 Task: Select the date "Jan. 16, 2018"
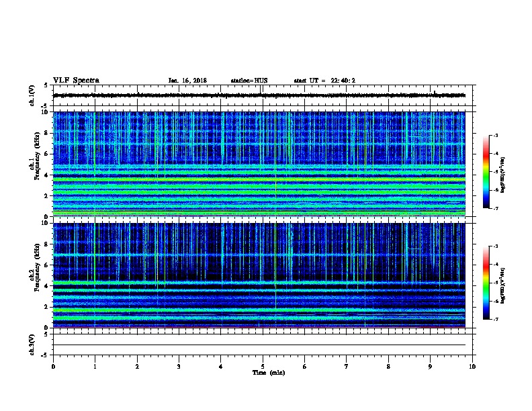pyautogui.click(x=187, y=81)
